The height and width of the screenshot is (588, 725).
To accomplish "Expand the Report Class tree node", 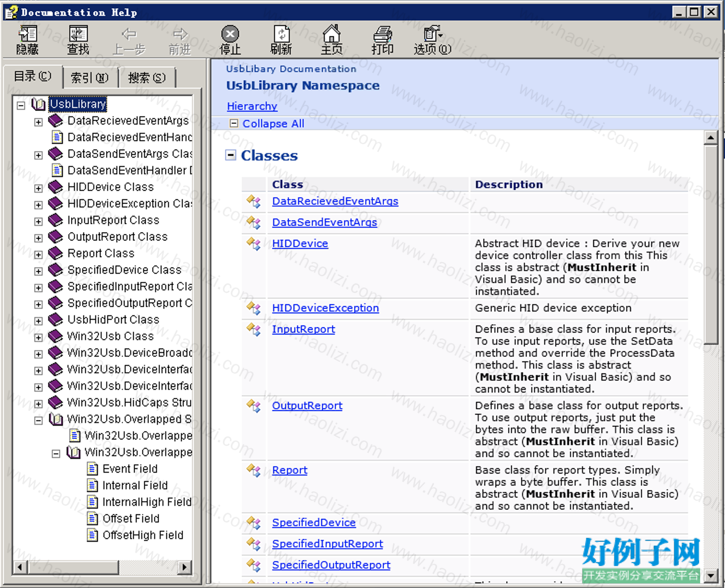I will [x=38, y=254].
